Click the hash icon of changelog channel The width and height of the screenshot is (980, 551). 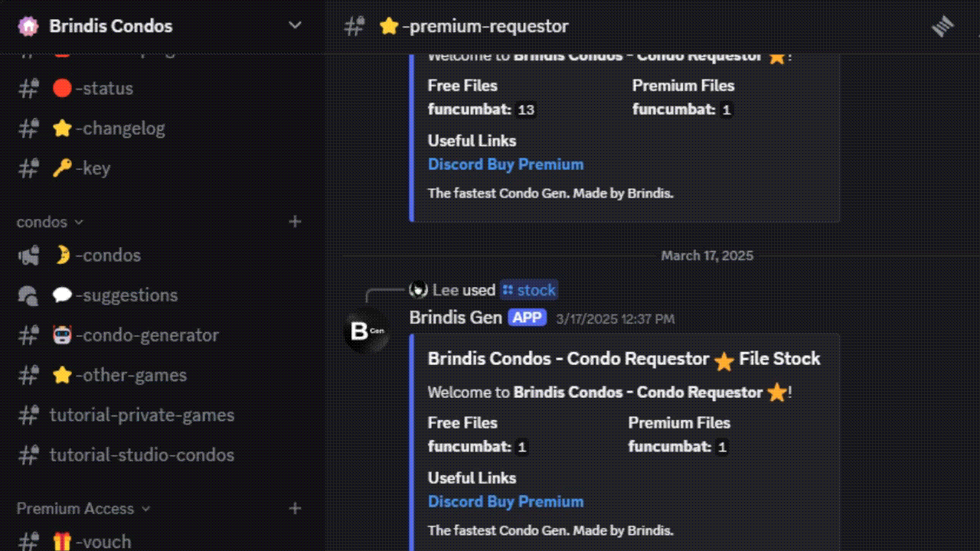click(x=29, y=128)
